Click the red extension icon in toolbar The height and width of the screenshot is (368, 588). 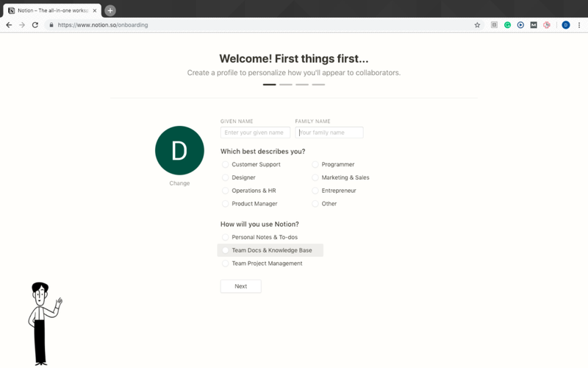click(547, 25)
